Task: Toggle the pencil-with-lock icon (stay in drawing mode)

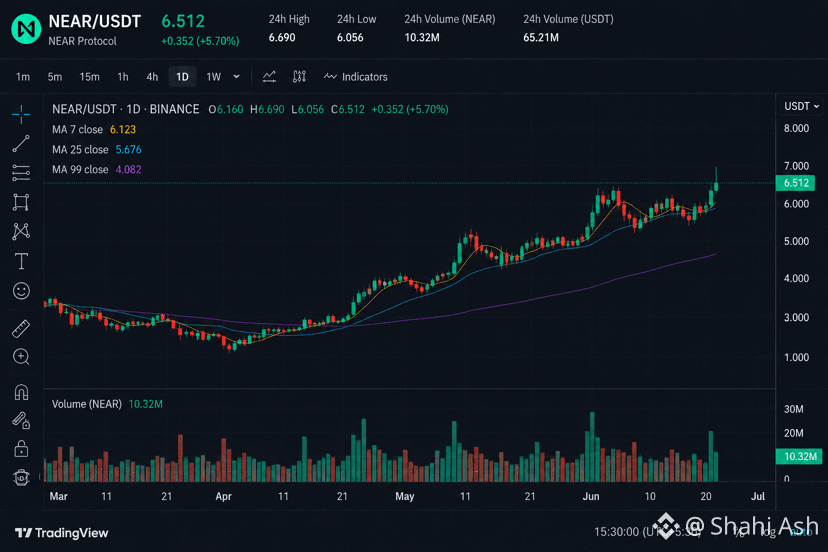Action: [x=21, y=420]
